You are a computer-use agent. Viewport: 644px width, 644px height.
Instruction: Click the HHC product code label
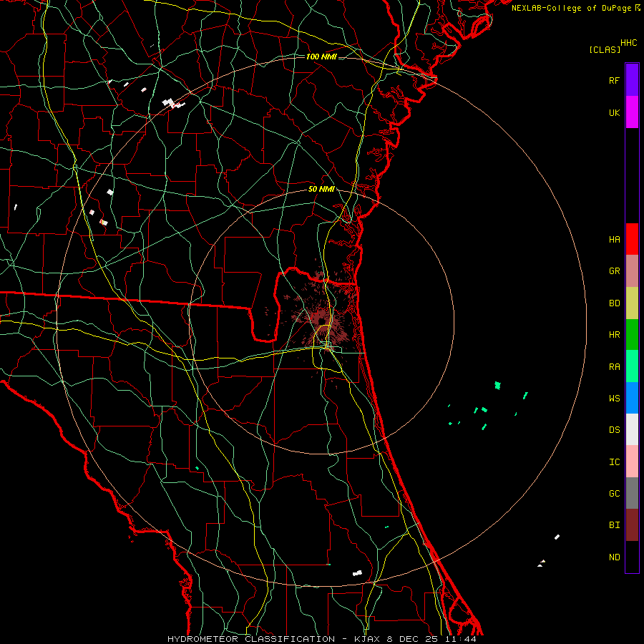pyautogui.click(x=628, y=43)
